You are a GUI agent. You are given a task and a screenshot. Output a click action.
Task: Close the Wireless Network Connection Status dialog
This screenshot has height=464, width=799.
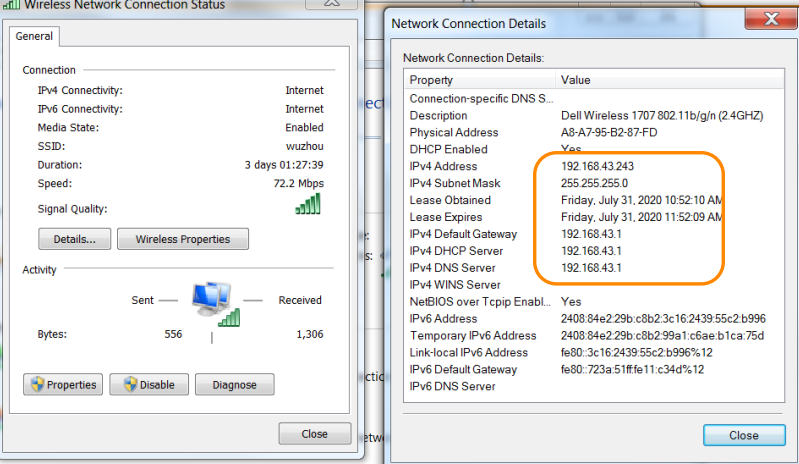[x=315, y=434]
